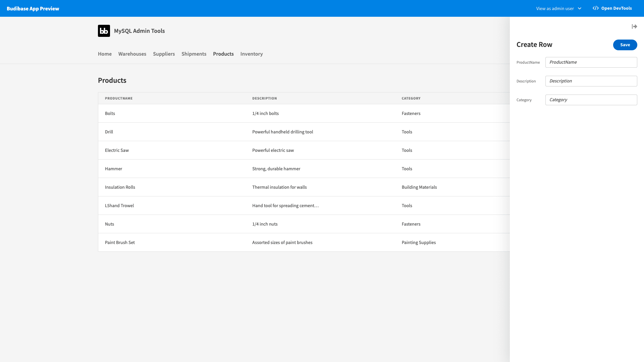Click 'Hand tool for spreading cement…' cell
Screen dimensions: 644x362
click(x=285, y=205)
